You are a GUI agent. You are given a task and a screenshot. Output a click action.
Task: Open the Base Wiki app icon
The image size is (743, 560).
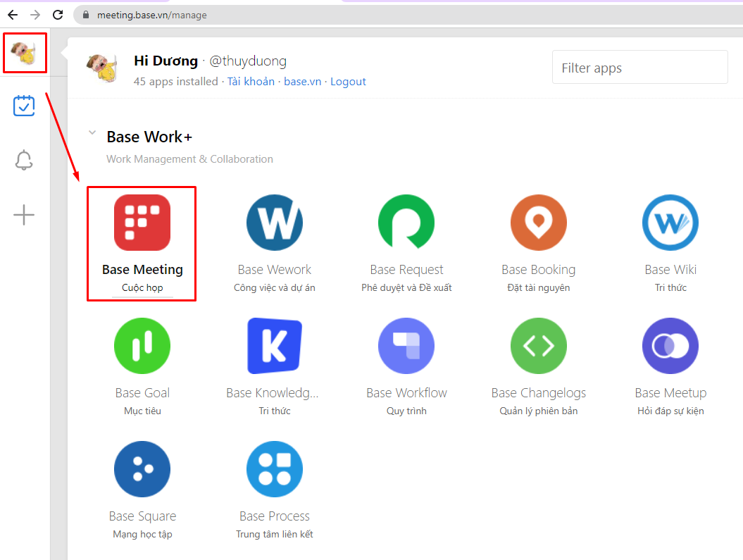click(670, 222)
